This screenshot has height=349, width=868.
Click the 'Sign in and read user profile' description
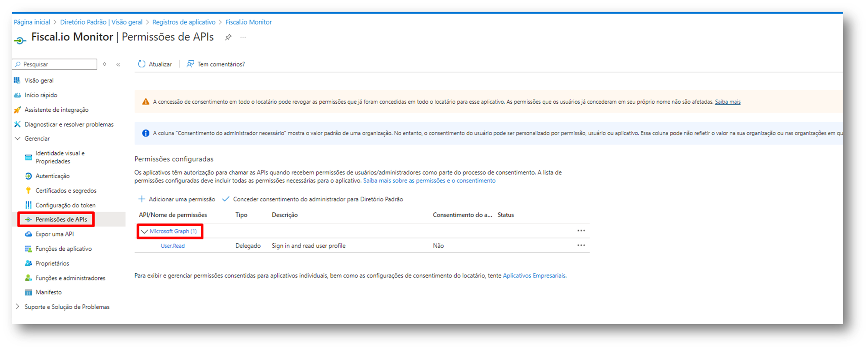[x=308, y=246]
